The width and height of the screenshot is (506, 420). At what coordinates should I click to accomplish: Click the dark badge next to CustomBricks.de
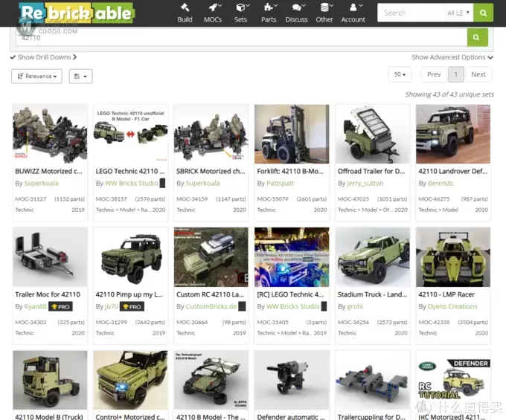(242, 306)
